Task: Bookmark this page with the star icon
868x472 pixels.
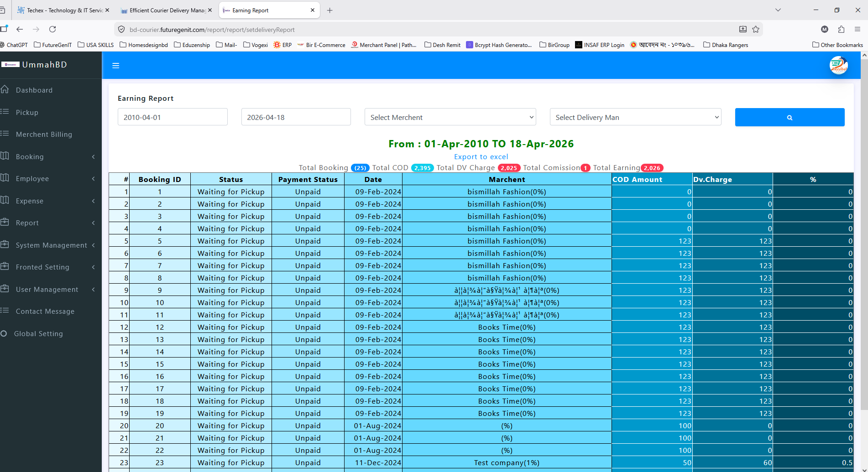Action: tap(756, 29)
